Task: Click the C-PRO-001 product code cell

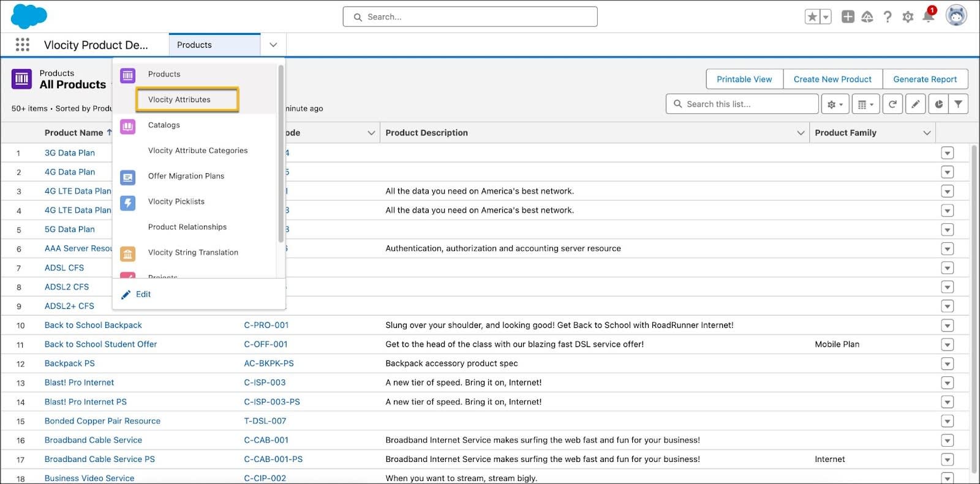Action: pyautogui.click(x=266, y=326)
